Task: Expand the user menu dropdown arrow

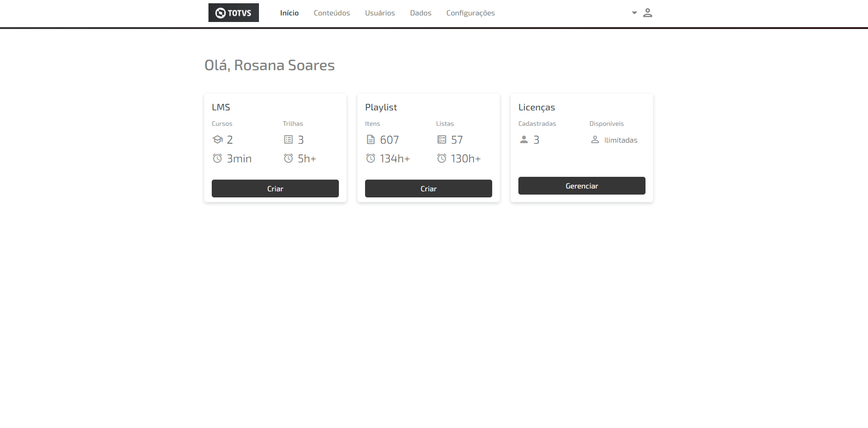Action: [x=634, y=13]
